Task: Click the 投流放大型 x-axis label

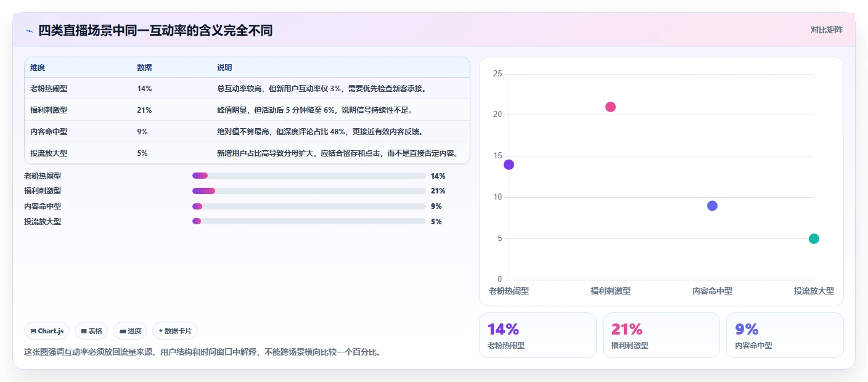Action: (x=814, y=291)
